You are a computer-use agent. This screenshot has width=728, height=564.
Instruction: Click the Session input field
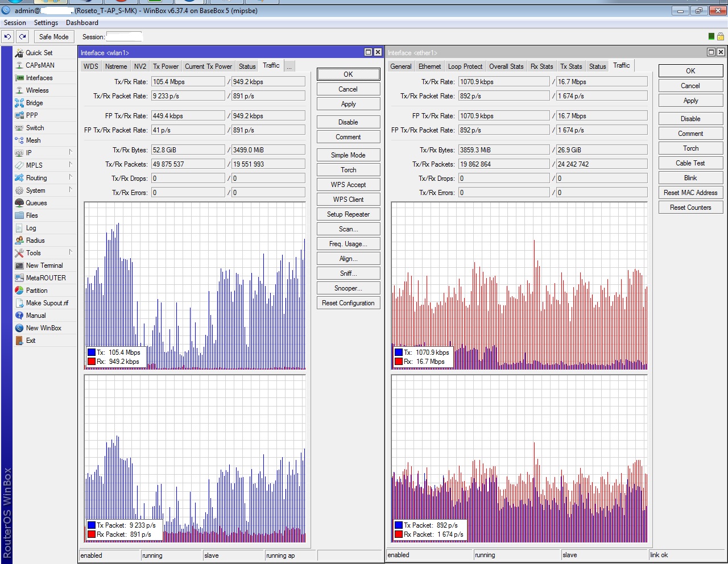124,36
